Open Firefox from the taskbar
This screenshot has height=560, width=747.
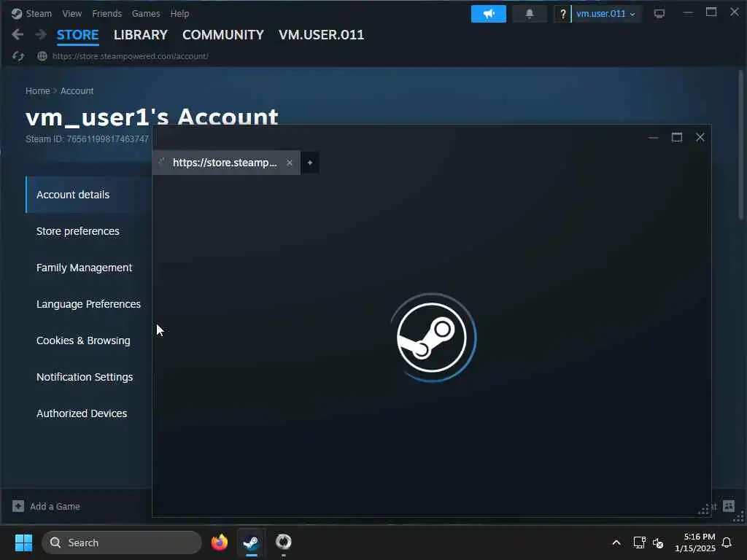(x=220, y=542)
